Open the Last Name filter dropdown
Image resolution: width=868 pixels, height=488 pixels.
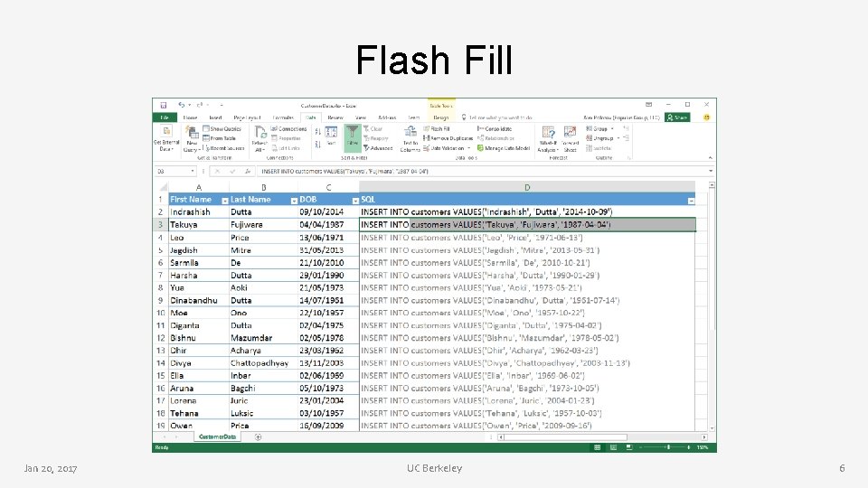(x=294, y=201)
